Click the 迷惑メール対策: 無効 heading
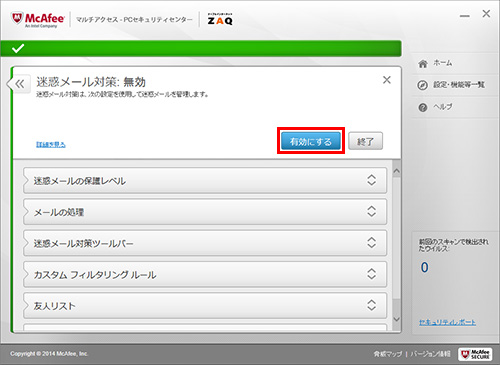 [91, 82]
